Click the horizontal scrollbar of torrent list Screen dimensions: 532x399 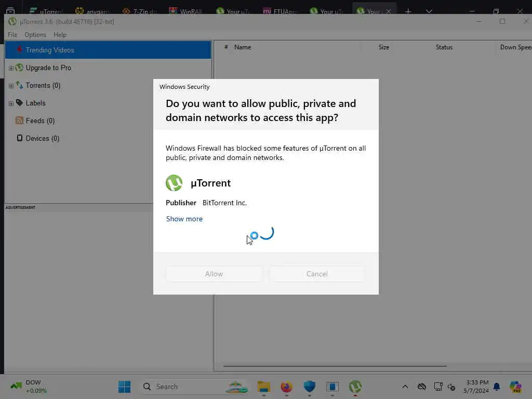click(x=335, y=366)
